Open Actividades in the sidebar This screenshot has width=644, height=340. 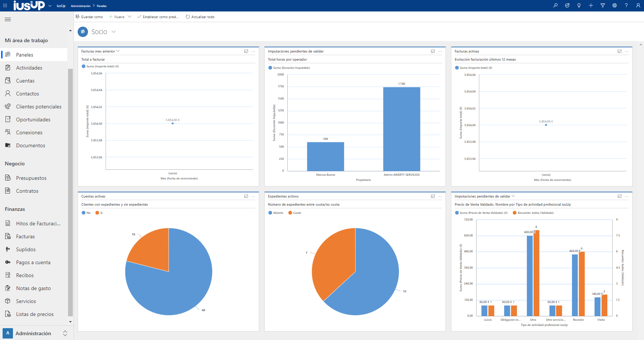(34, 68)
